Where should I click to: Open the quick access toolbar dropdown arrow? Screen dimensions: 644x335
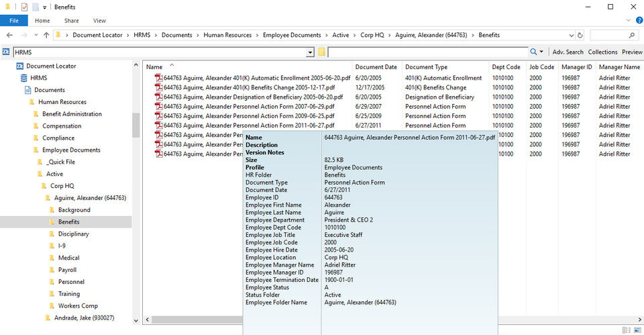(44, 7)
